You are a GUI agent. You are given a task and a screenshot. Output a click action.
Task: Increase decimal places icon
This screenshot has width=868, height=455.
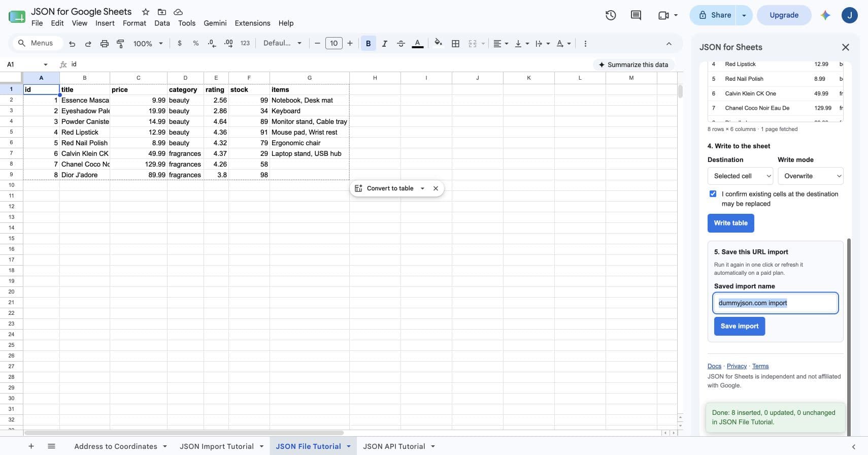click(x=228, y=44)
